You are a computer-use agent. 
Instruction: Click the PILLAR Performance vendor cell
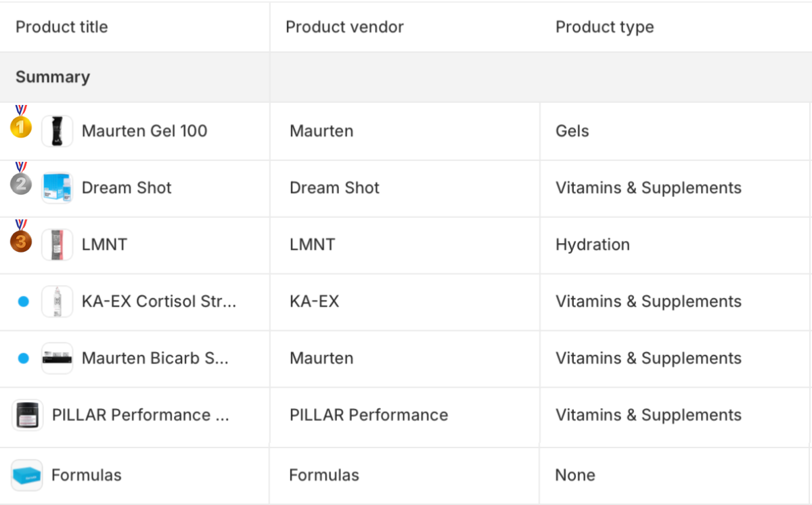(368, 415)
